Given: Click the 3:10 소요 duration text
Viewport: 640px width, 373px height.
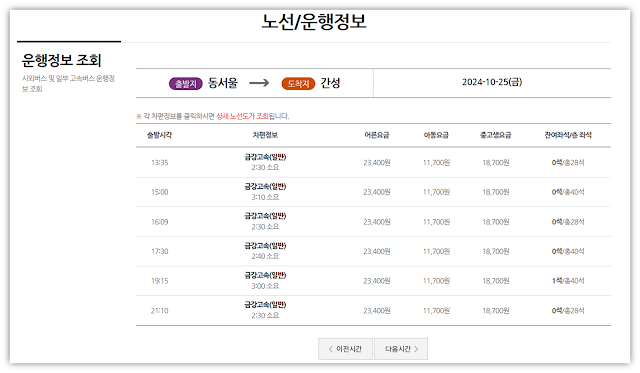Looking at the screenshot, I should (x=265, y=197).
